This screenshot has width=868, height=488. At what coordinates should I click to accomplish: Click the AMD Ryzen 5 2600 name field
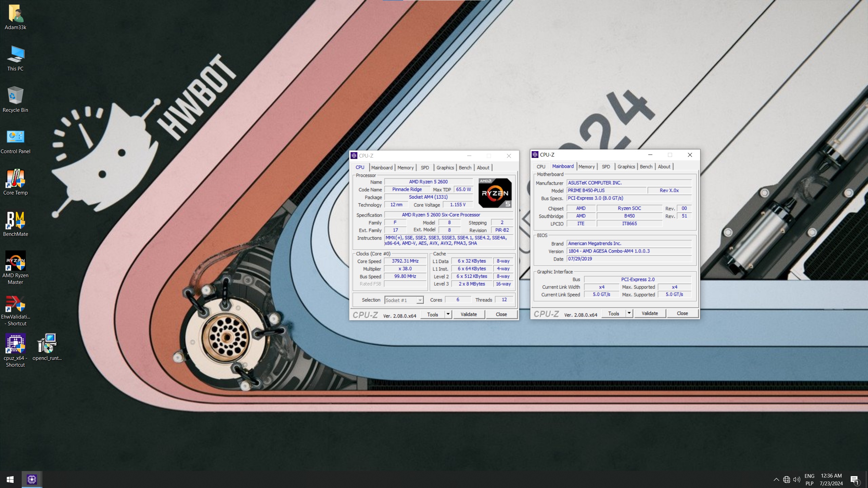point(428,182)
